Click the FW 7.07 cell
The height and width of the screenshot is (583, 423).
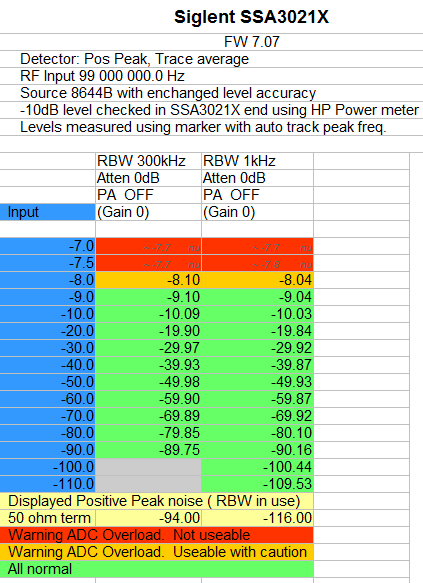click(x=252, y=42)
